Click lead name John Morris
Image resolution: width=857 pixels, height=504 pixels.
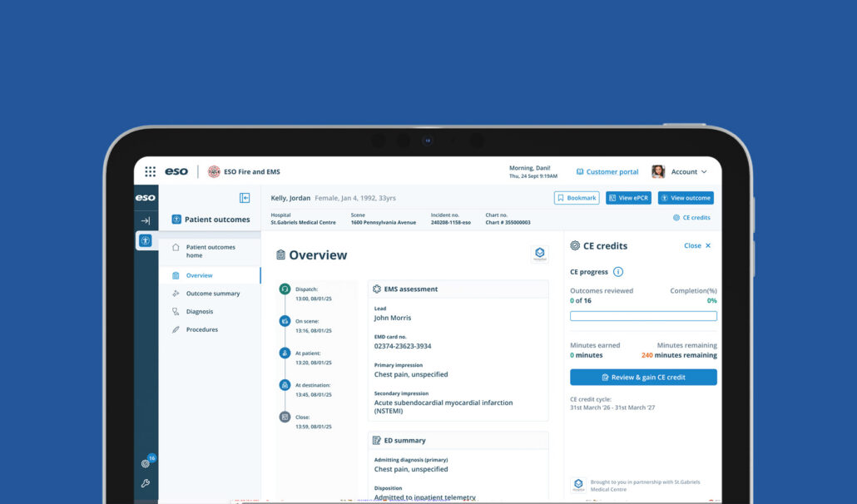click(393, 318)
